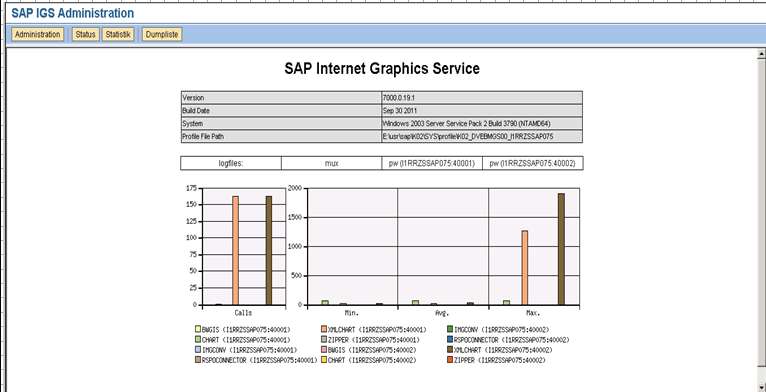The width and height of the screenshot is (766, 392).
Task: Click the BWGIS 40001 legend swatch
Action: 198,329
